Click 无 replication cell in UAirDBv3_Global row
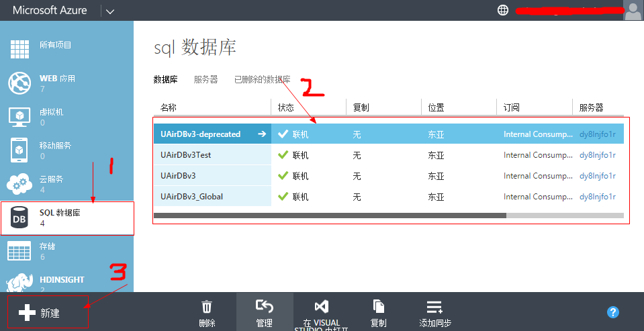This screenshot has width=644, height=331. click(357, 197)
